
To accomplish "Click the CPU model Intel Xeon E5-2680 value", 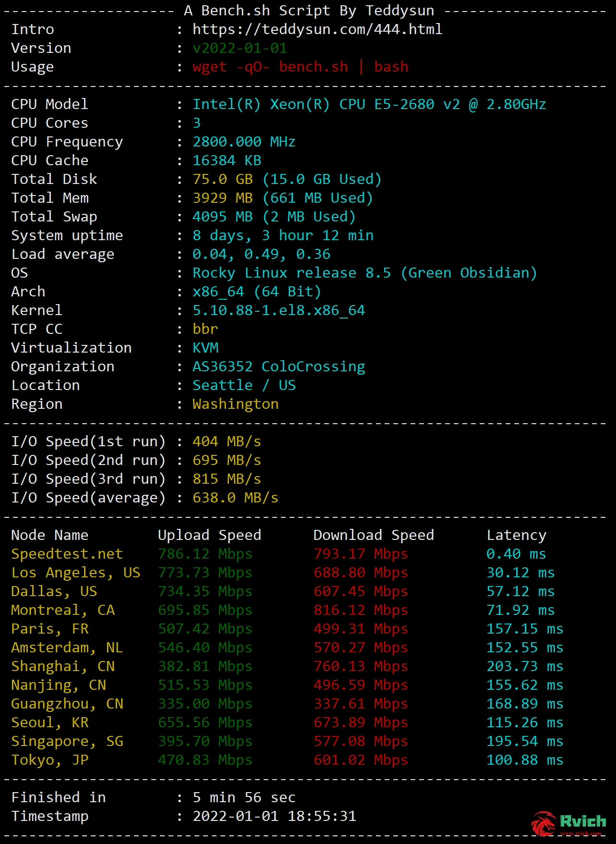I will 369,104.
